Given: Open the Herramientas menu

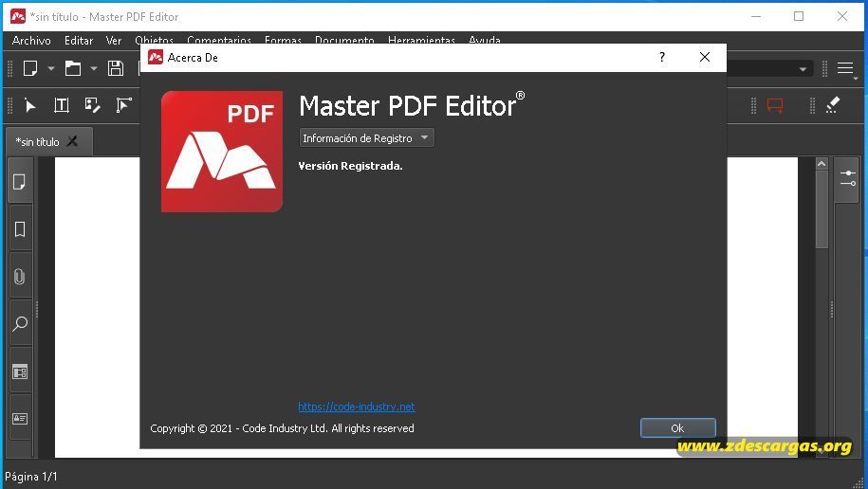Looking at the screenshot, I should pos(421,41).
